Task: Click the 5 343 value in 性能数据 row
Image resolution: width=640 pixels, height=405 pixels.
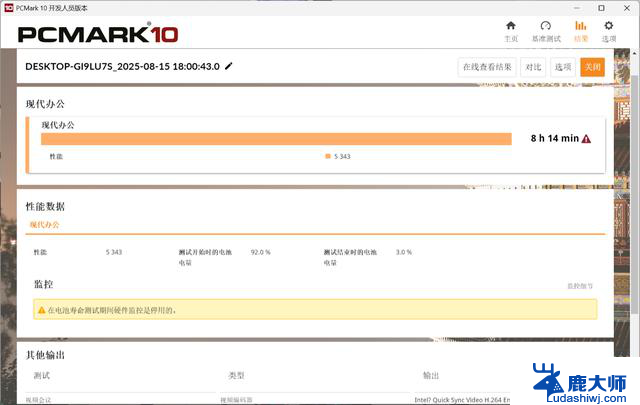Action: click(x=114, y=252)
